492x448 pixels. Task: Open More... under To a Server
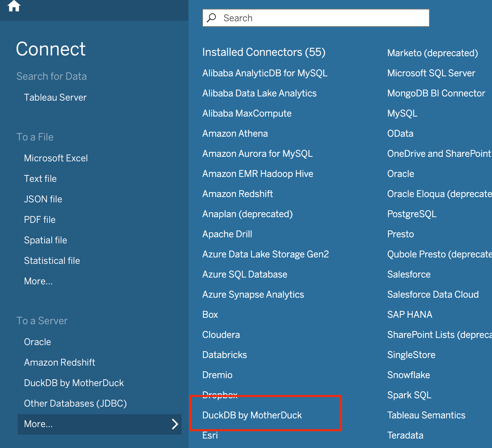[x=100, y=424]
